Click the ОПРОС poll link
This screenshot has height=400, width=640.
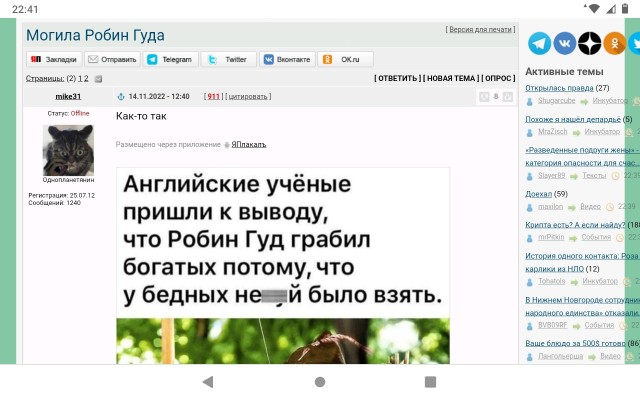[498, 78]
